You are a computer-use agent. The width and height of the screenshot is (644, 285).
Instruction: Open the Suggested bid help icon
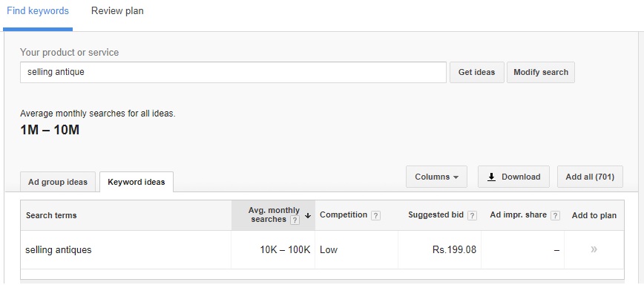(473, 215)
